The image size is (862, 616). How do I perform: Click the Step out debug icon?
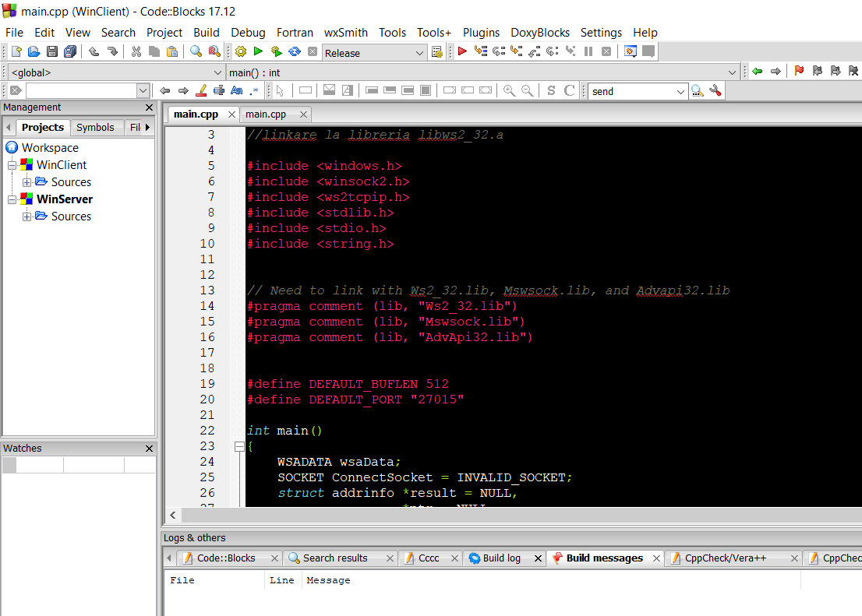point(535,51)
